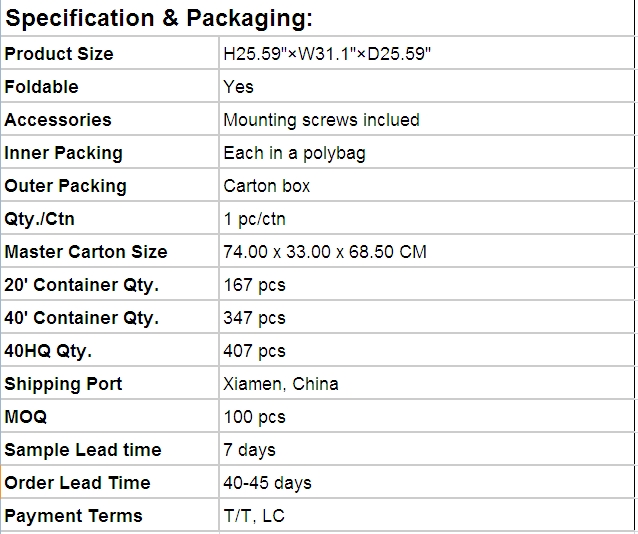638x534 pixels.
Task: Click the 7 days sample lead time
Action: point(249,450)
